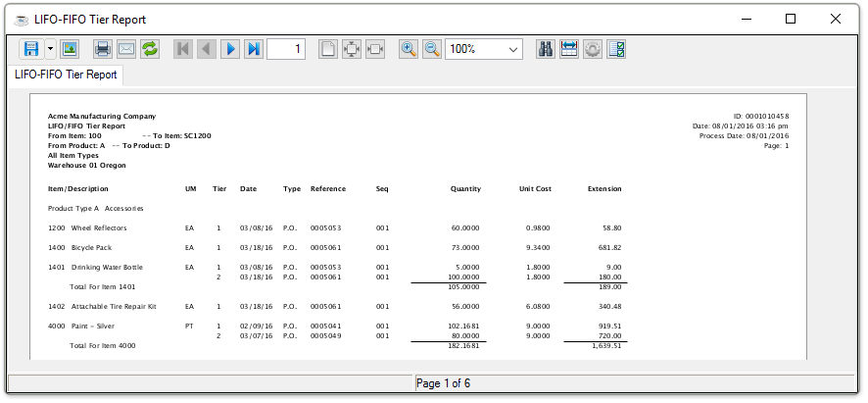The width and height of the screenshot is (868, 403).
Task: Click '1402 Attachable Tire Repair Kit' item
Action: point(103,307)
